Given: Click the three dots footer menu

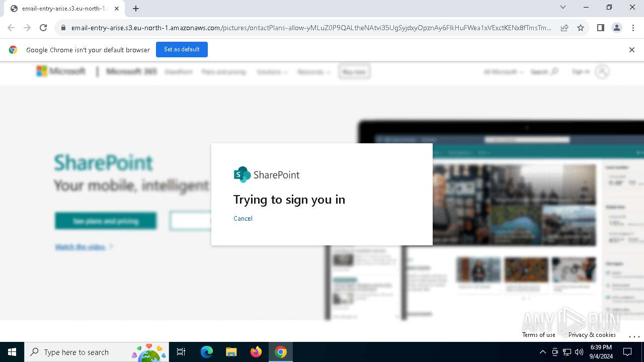Looking at the screenshot, I should pos(634,335).
